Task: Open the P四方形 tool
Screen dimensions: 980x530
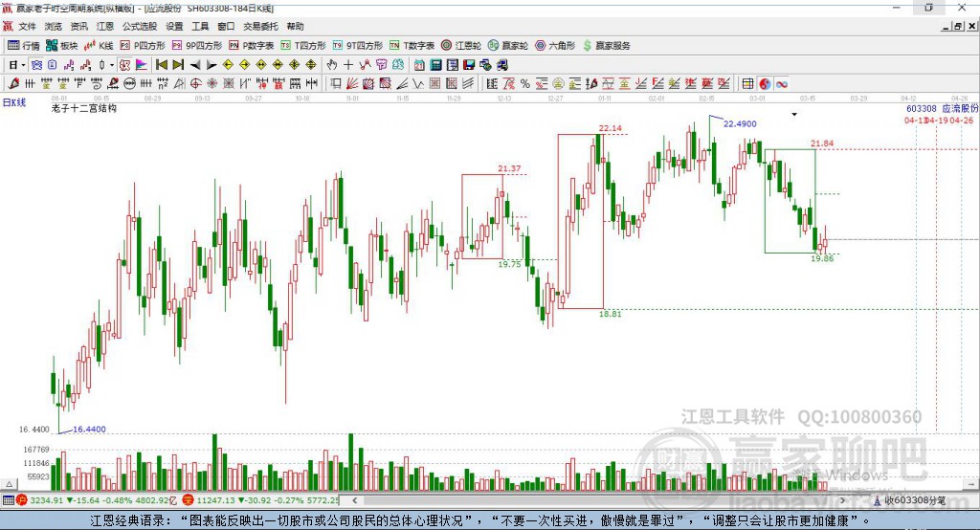Action: point(143,46)
